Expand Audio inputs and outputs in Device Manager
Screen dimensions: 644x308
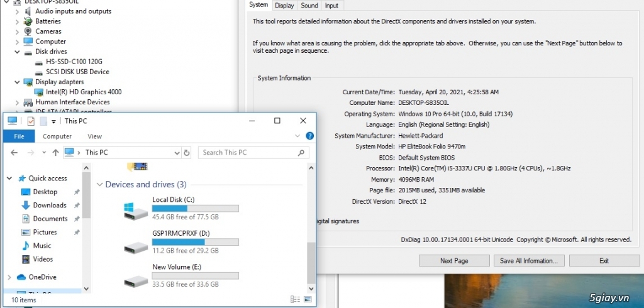pyautogui.click(x=17, y=11)
